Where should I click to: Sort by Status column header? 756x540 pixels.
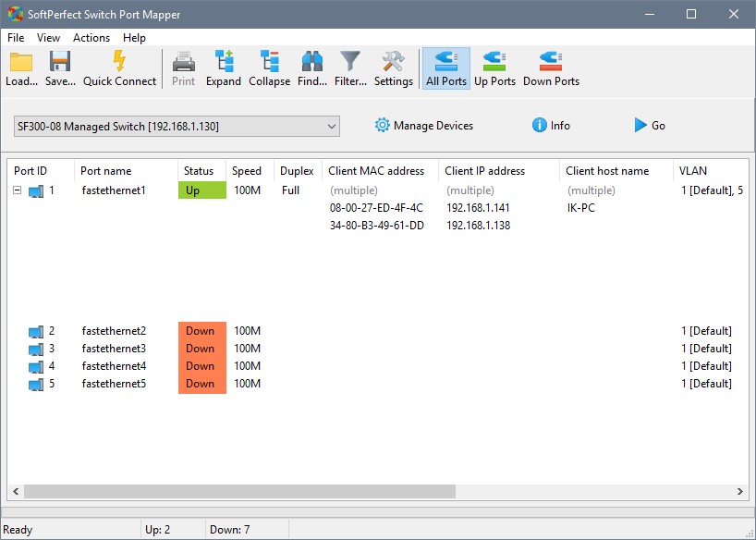202,171
